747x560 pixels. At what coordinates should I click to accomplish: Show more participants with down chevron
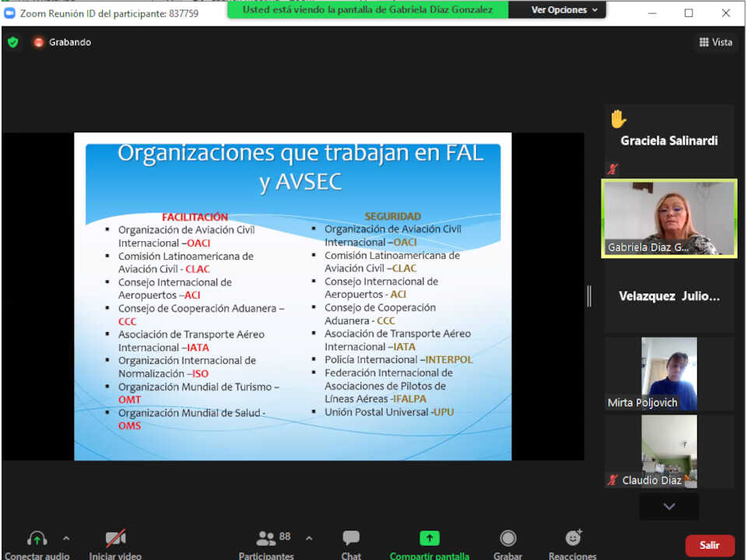(669, 506)
